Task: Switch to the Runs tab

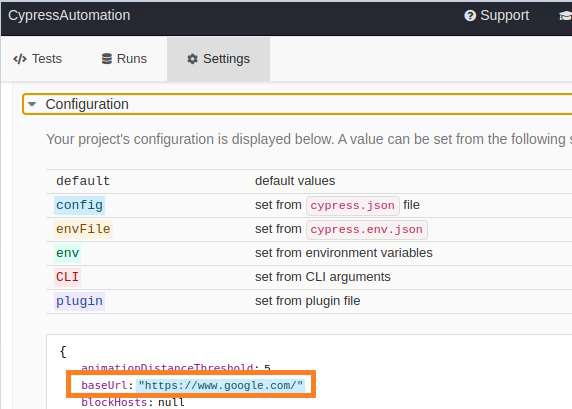Action: point(124,59)
